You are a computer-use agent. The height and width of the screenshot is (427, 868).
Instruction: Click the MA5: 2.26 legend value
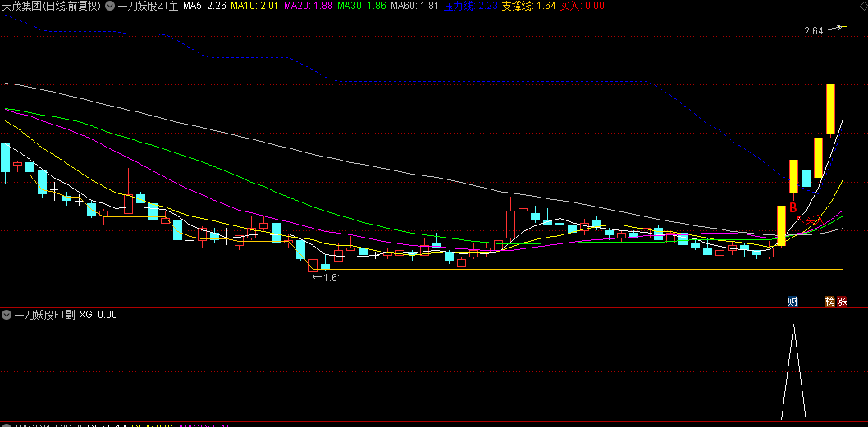point(204,6)
